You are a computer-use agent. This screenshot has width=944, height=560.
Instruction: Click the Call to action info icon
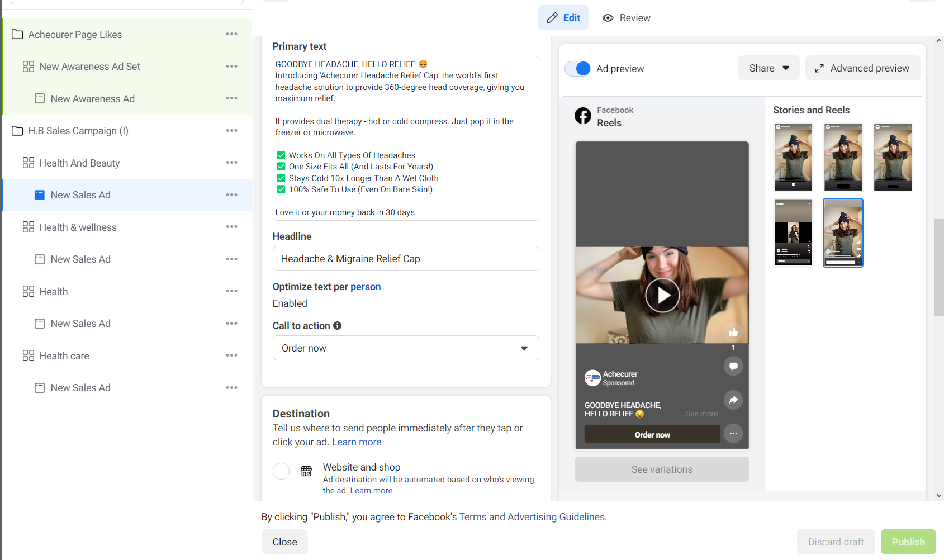click(x=337, y=325)
